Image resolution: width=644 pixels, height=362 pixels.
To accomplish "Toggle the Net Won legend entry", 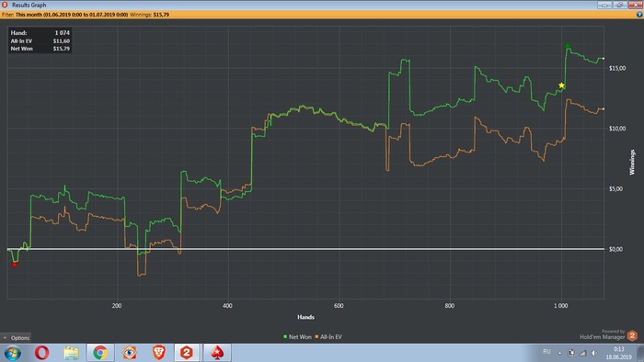I will 297,337.
